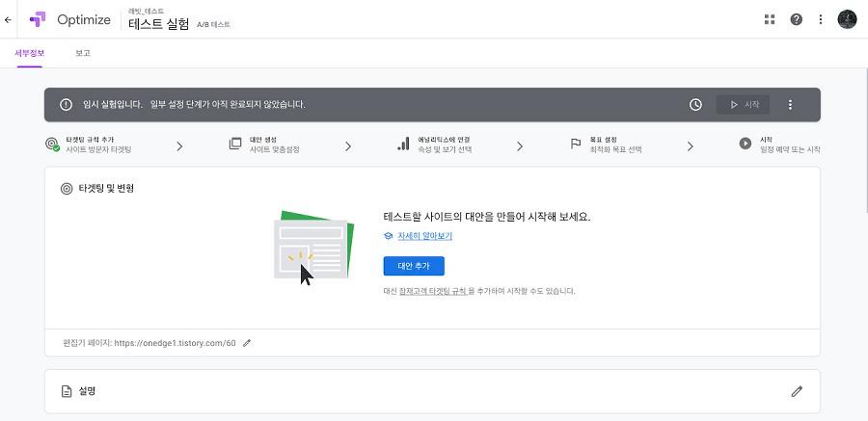
Task: Go to 대안 생성 setup step
Action: (264, 145)
